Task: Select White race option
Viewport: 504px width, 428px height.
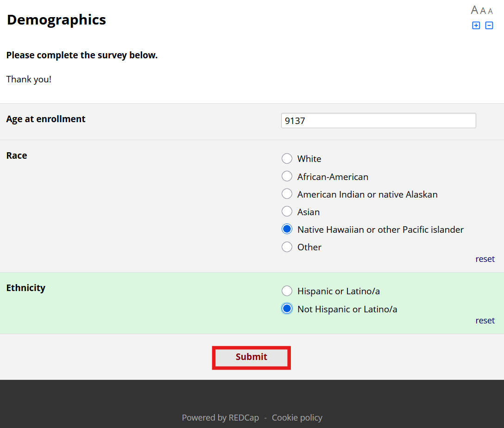Action: (287, 159)
